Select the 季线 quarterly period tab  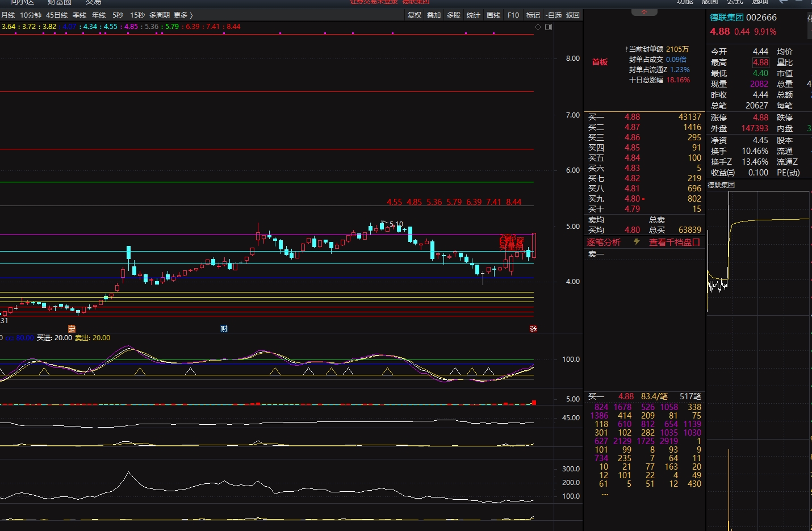[x=79, y=15]
